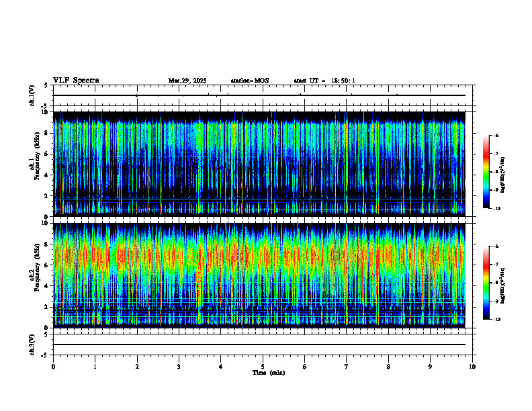Click the VLF Spectra title text
This screenshot has width=532, height=411.
coord(76,81)
